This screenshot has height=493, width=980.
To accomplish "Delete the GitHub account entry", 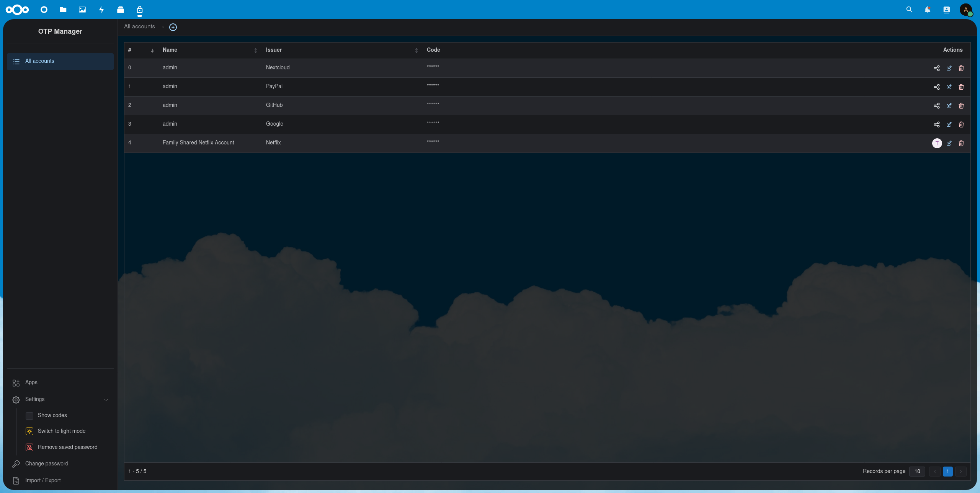I will coord(961,106).
